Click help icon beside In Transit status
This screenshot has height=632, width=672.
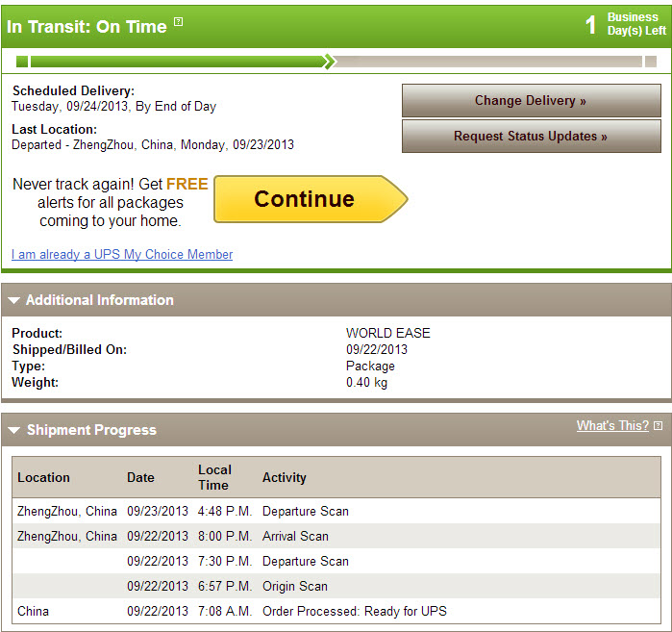(178, 21)
